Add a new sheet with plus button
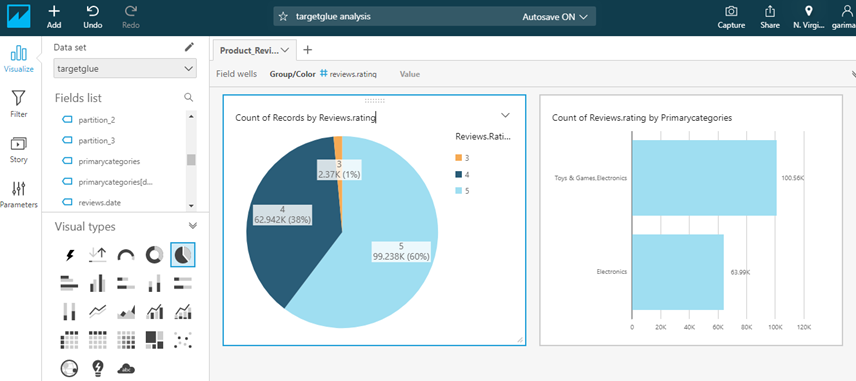 coord(307,50)
